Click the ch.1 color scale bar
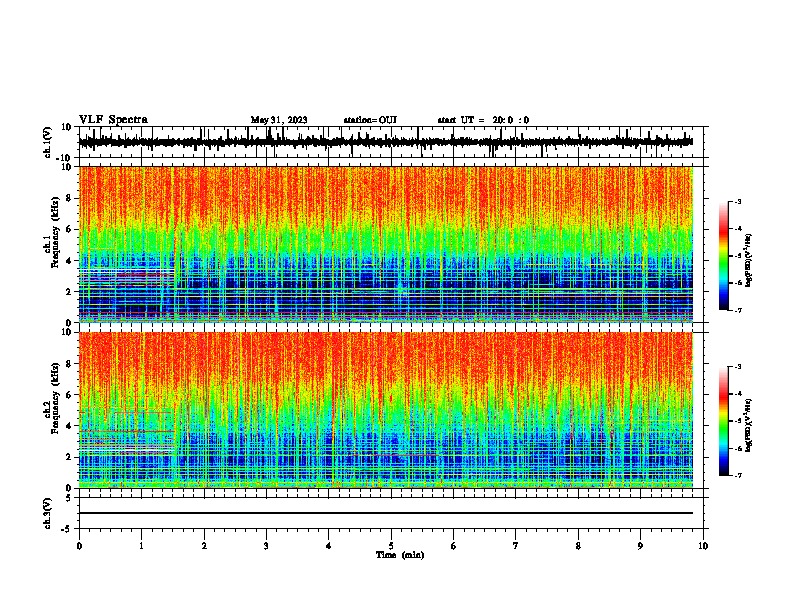 click(724, 256)
